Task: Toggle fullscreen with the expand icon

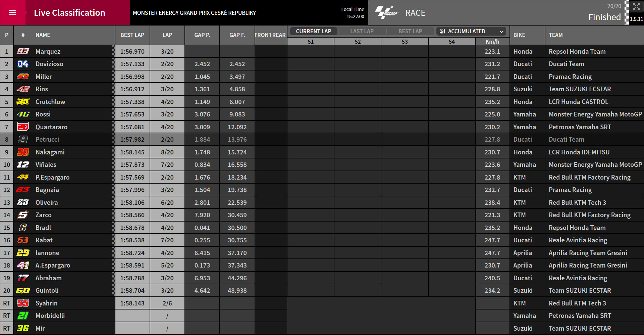Action: click(636, 7)
